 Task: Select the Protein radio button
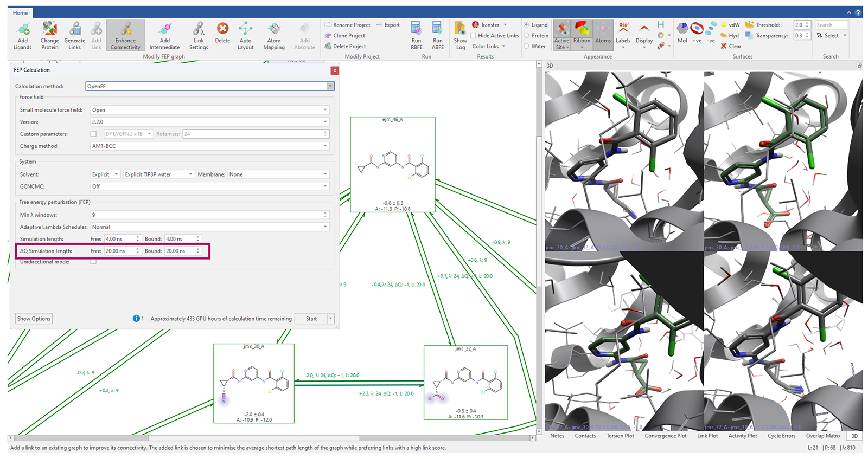(526, 36)
